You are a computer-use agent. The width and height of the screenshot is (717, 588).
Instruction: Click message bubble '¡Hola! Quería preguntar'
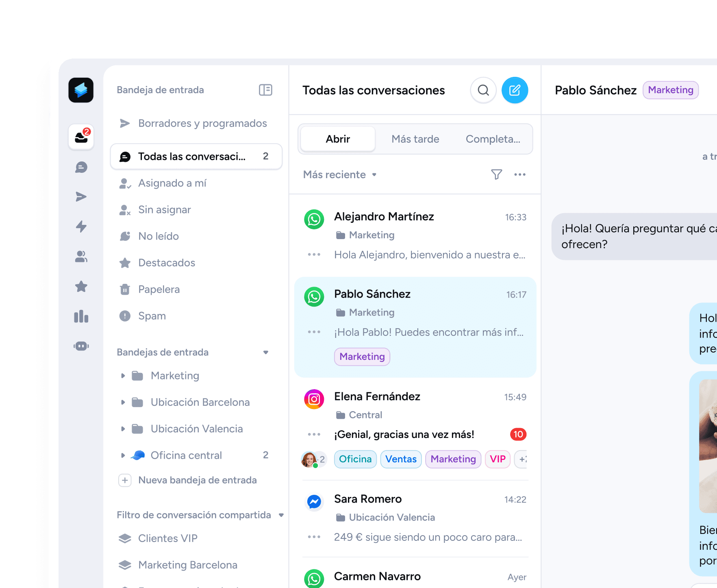634,236
